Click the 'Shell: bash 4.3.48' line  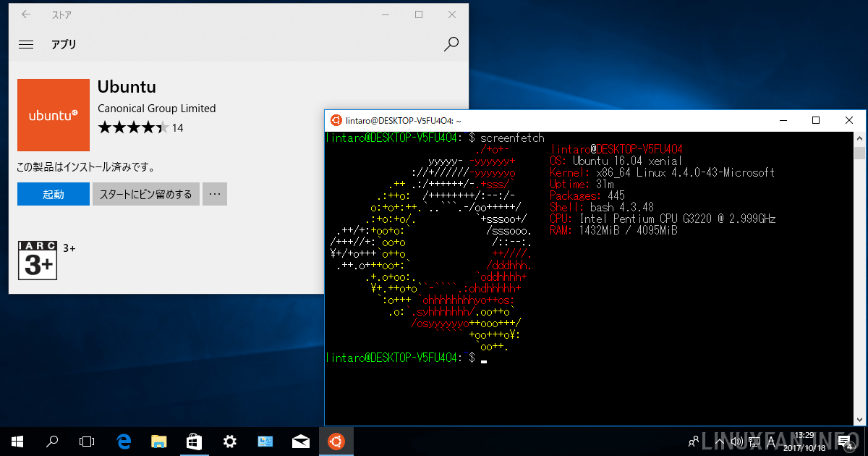[602, 207]
